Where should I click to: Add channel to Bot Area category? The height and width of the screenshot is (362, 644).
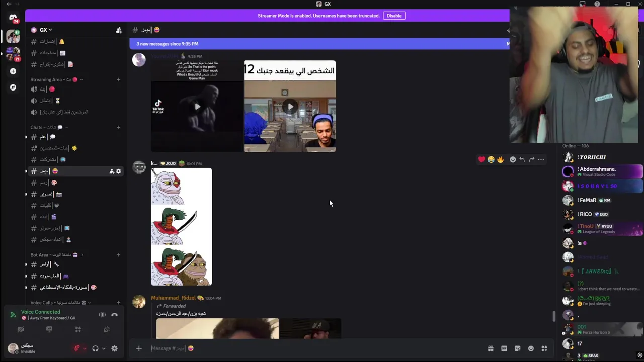(x=118, y=255)
